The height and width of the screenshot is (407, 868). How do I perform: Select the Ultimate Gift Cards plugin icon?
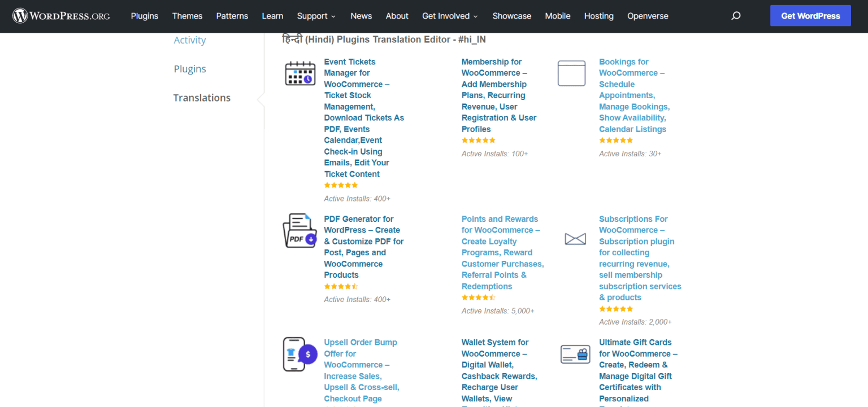(x=575, y=353)
